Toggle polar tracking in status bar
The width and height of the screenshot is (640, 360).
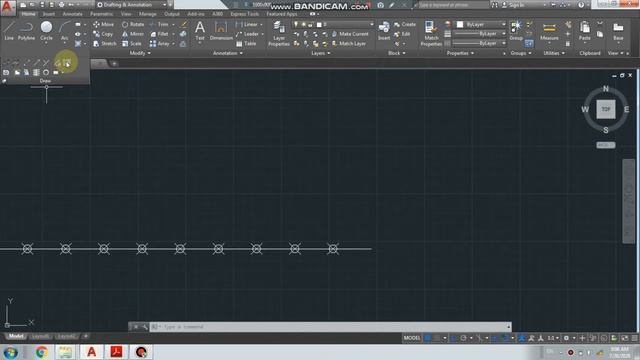point(463,338)
